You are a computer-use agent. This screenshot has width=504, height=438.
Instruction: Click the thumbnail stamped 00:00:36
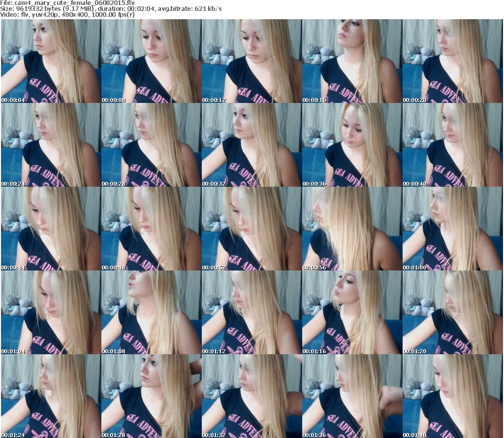[x=352, y=145]
